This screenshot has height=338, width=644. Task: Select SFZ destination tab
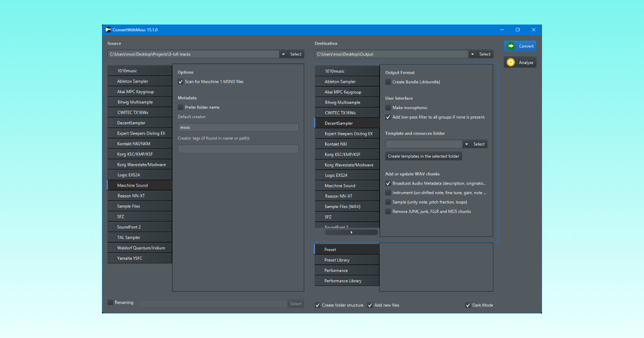click(347, 217)
